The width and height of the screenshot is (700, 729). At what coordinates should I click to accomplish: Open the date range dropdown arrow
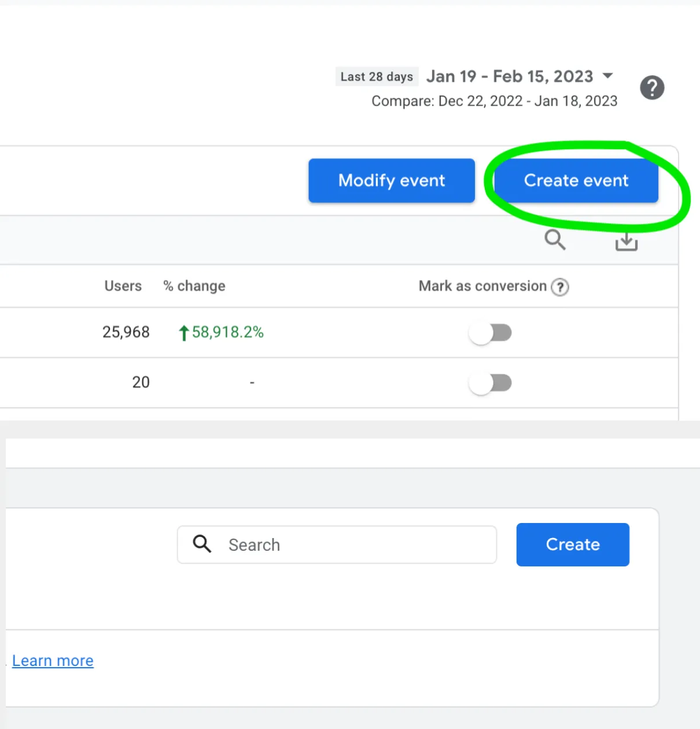pyautogui.click(x=607, y=76)
